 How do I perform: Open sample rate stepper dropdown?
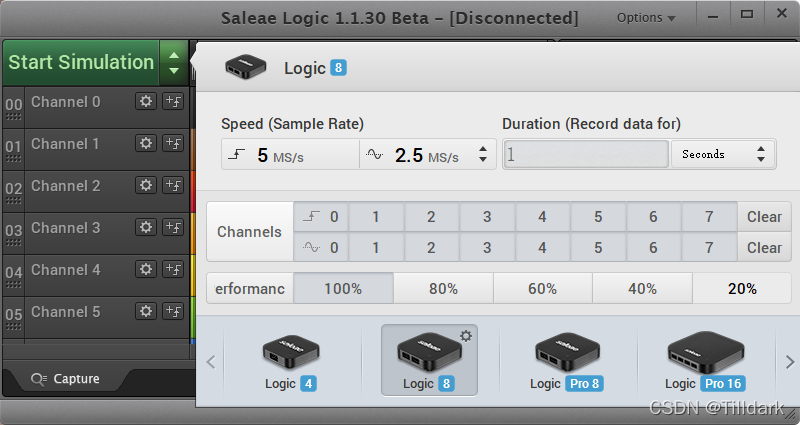coord(483,154)
